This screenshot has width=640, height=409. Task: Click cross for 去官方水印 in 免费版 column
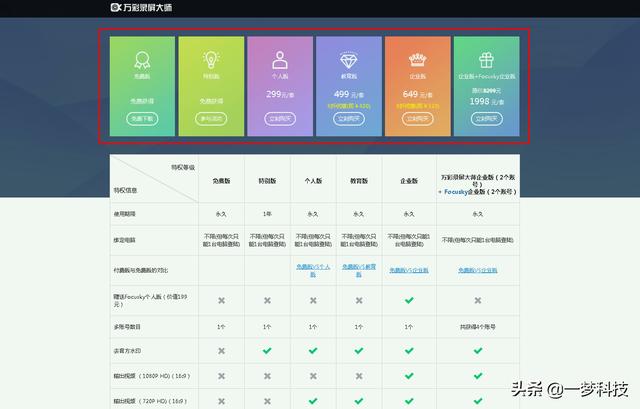221,351
